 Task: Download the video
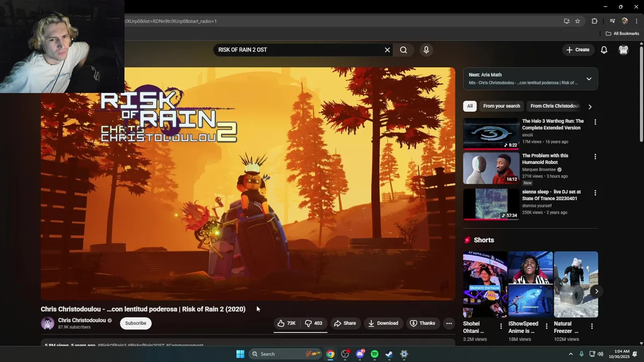pyautogui.click(x=383, y=323)
